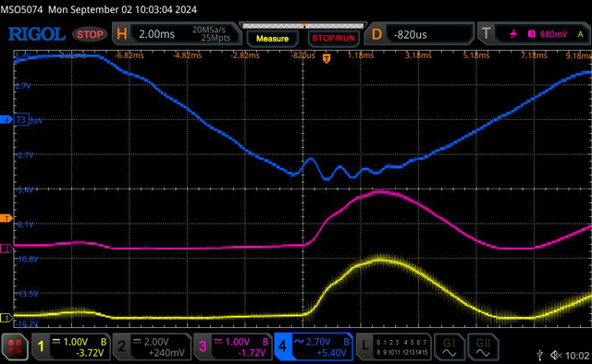Open trigger T settings showing 880mV
This screenshot has height=364, width=592.
pos(534,34)
